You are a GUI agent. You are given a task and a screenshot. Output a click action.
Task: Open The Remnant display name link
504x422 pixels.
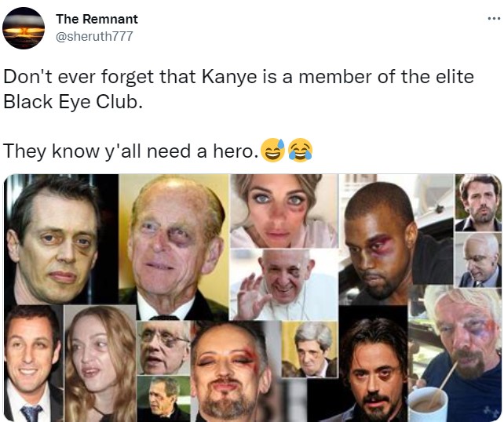coord(97,19)
